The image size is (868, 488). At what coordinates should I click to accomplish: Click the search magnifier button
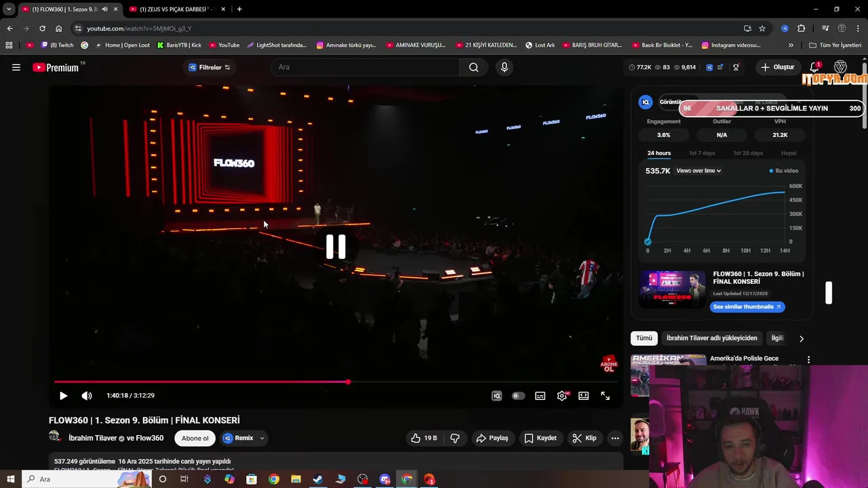coord(473,67)
